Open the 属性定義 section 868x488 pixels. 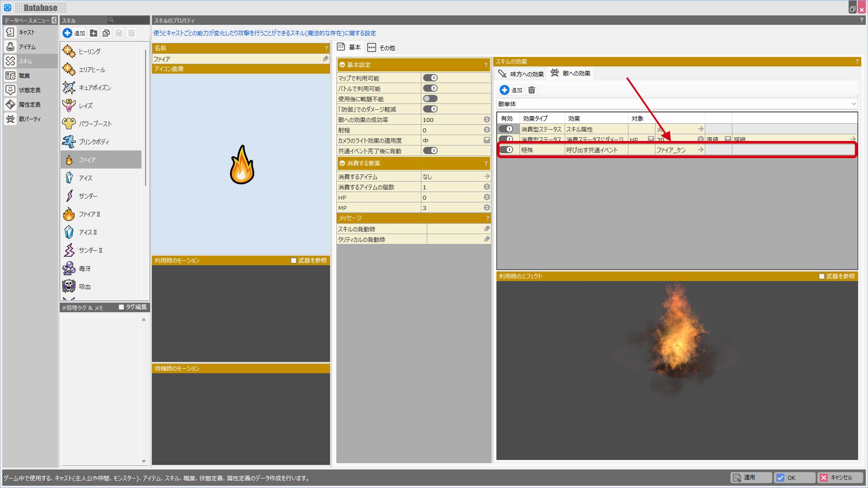click(30, 104)
